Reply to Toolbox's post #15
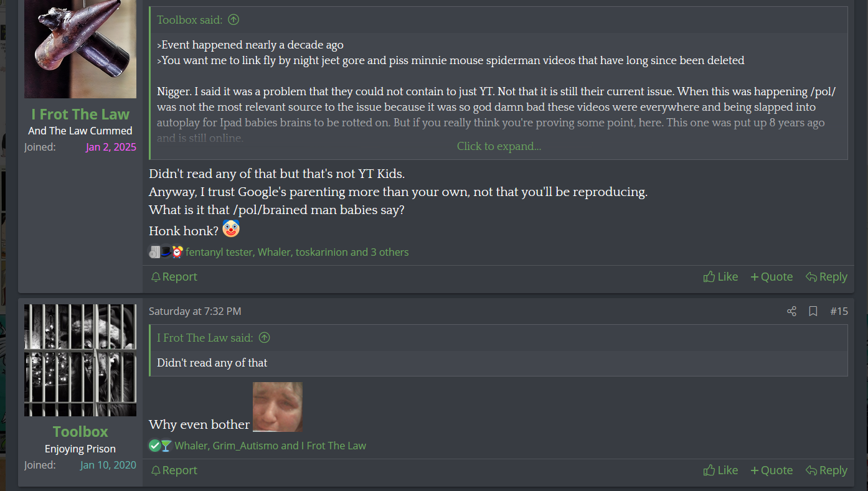Image resolution: width=868 pixels, height=491 pixels. pos(826,470)
